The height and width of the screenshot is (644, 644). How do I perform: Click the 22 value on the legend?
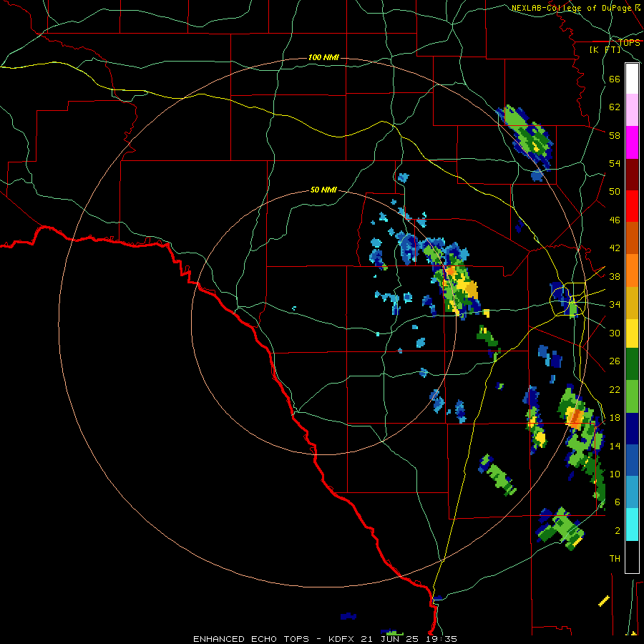[615, 390]
